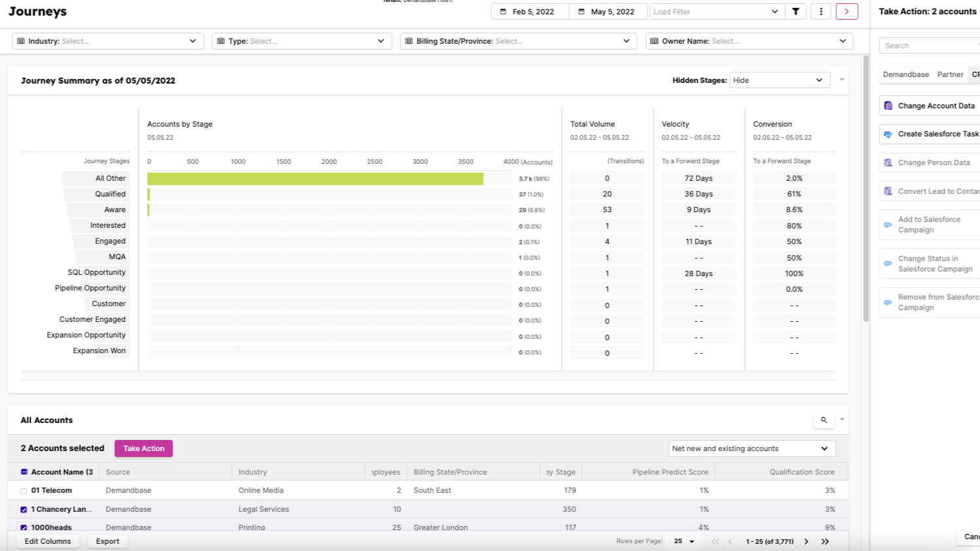Click the Export button
980x551 pixels.
108,541
